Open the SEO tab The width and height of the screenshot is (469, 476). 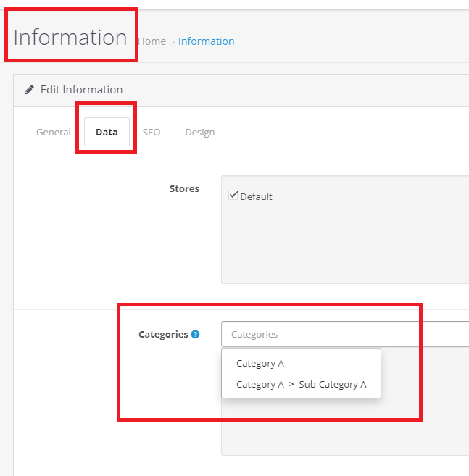pyautogui.click(x=152, y=132)
